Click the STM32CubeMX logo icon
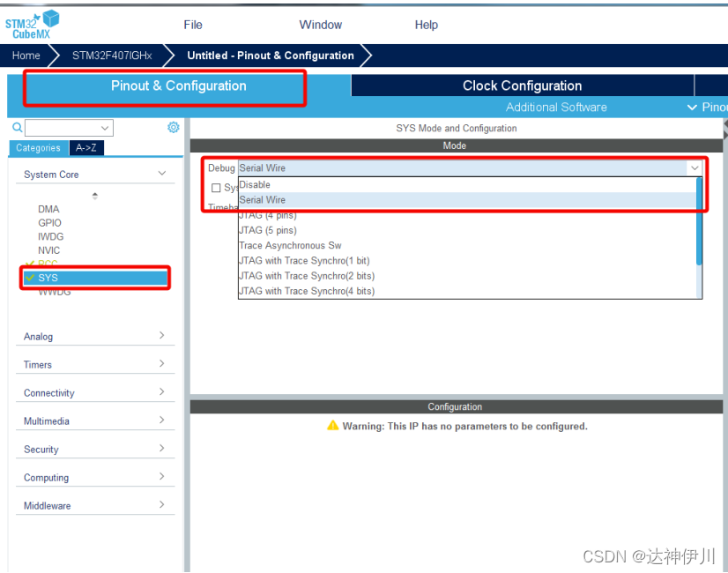 [33, 25]
